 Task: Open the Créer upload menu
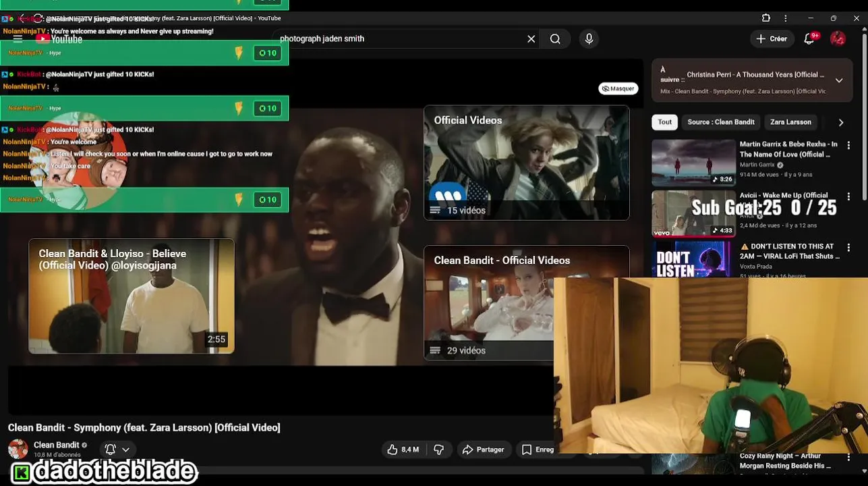tap(772, 38)
